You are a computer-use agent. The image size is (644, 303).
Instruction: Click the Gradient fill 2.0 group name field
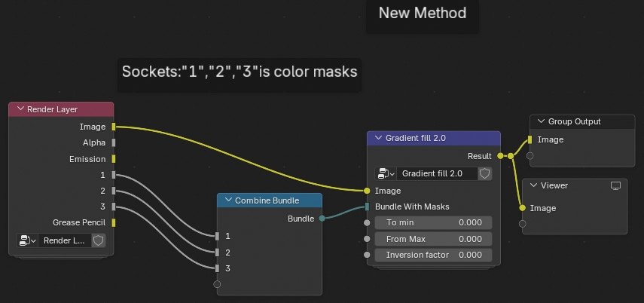(x=437, y=173)
